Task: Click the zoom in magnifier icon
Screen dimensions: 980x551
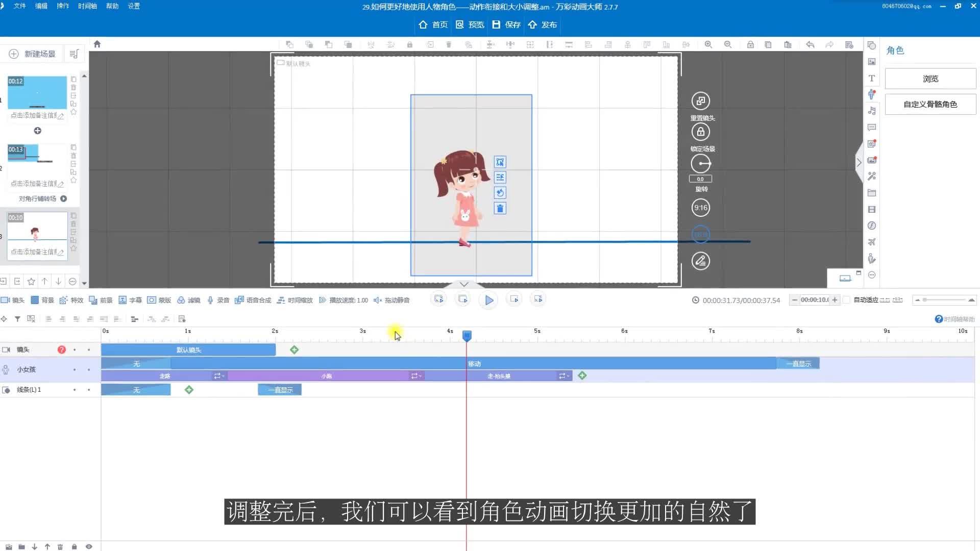Action: [708, 44]
